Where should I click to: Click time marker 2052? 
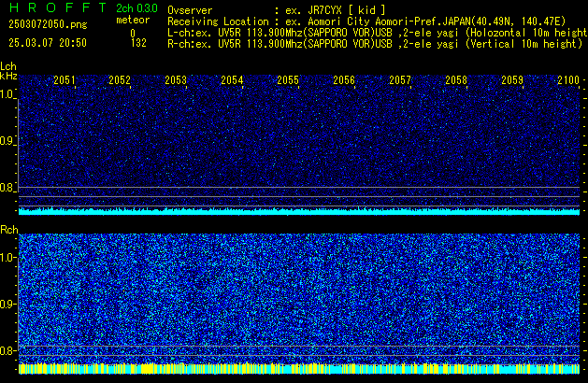pos(120,80)
